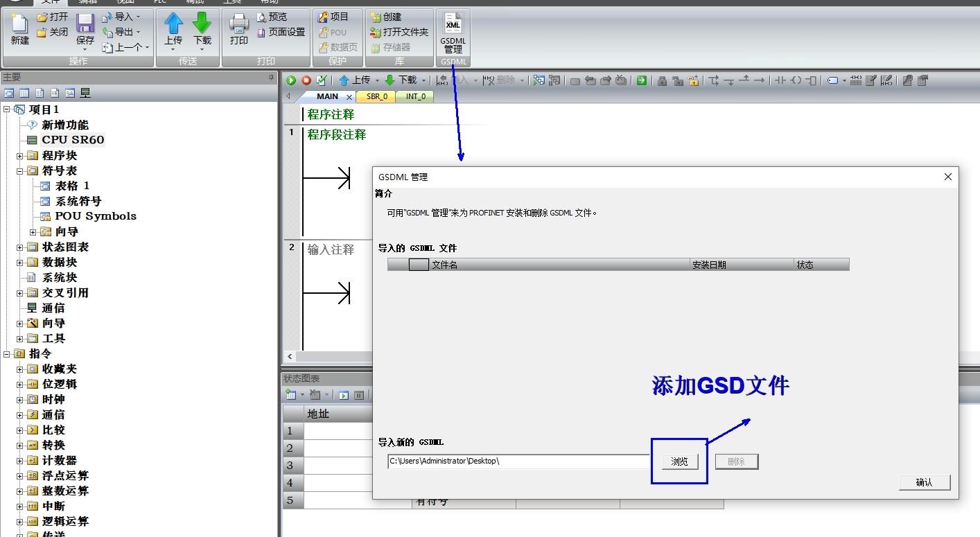The height and width of the screenshot is (537, 980).
Task: Select 交叉引用 tree item
Action: pyautogui.click(x=65, y=292)
